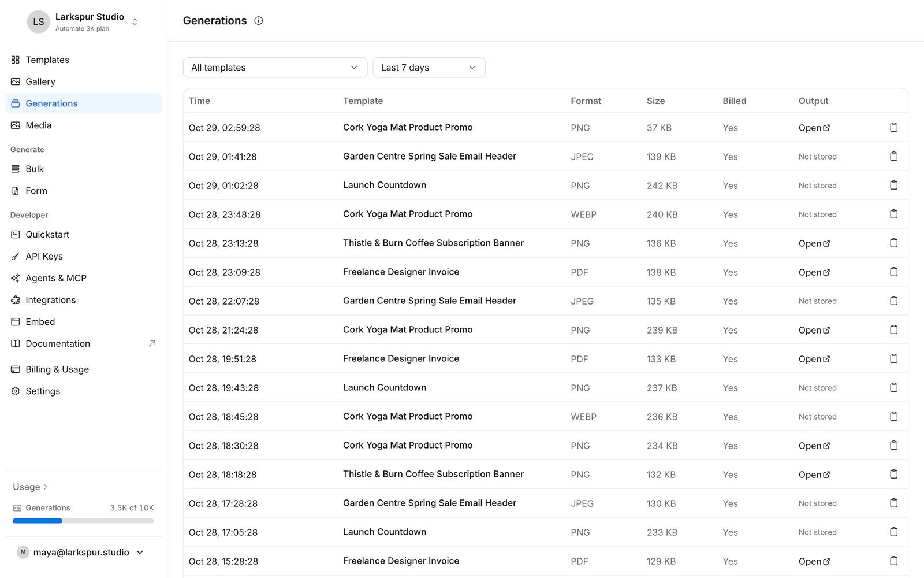Open the Form generate page
This screenshot has width=924, height=578.
point(83,191)
